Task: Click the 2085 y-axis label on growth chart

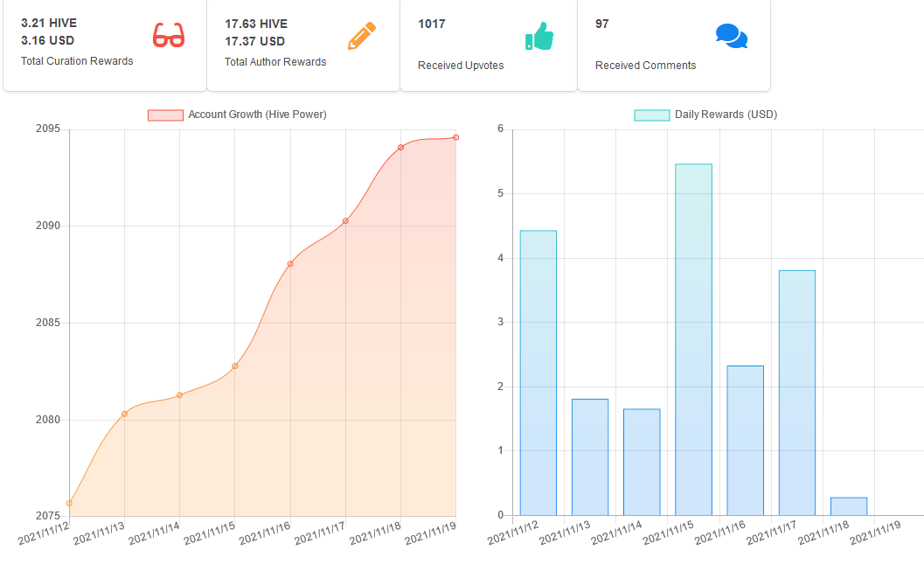Action: coord(48,323)
